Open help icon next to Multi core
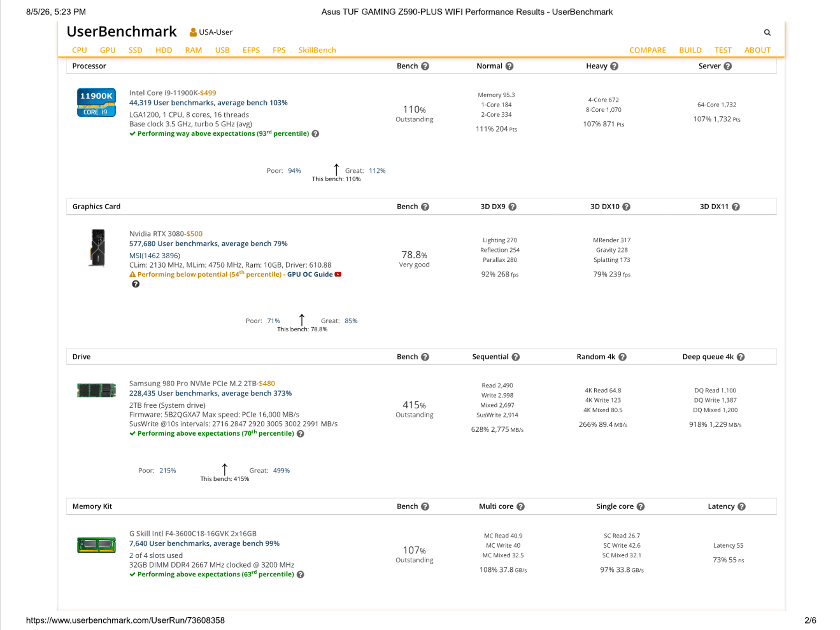 click(x=520, y=507)
